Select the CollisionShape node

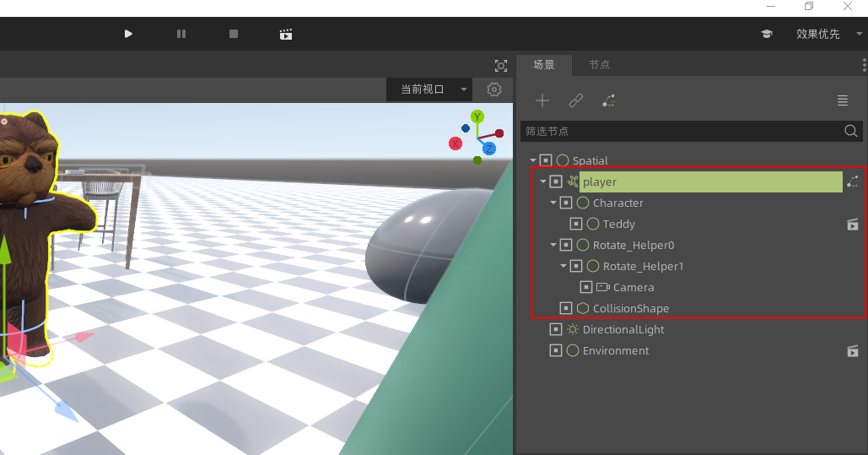pos(630,308)
